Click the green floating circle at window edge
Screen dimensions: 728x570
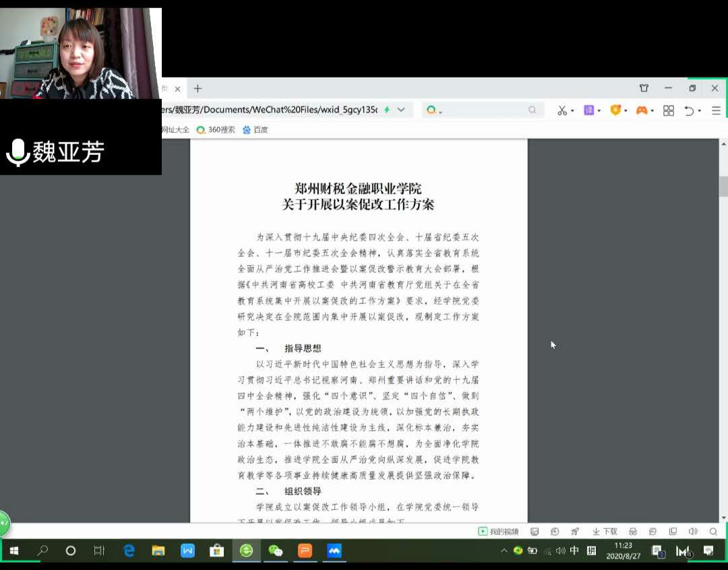(4, 524)
